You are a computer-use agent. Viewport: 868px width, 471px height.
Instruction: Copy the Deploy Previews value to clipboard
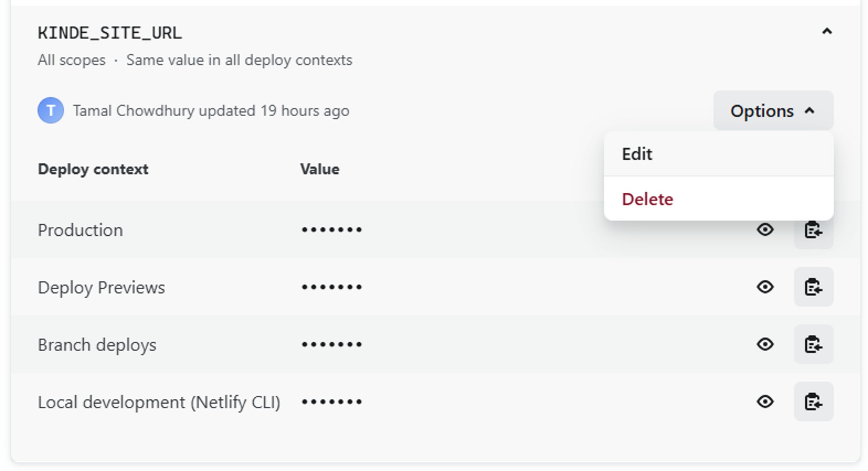point(814,287)
